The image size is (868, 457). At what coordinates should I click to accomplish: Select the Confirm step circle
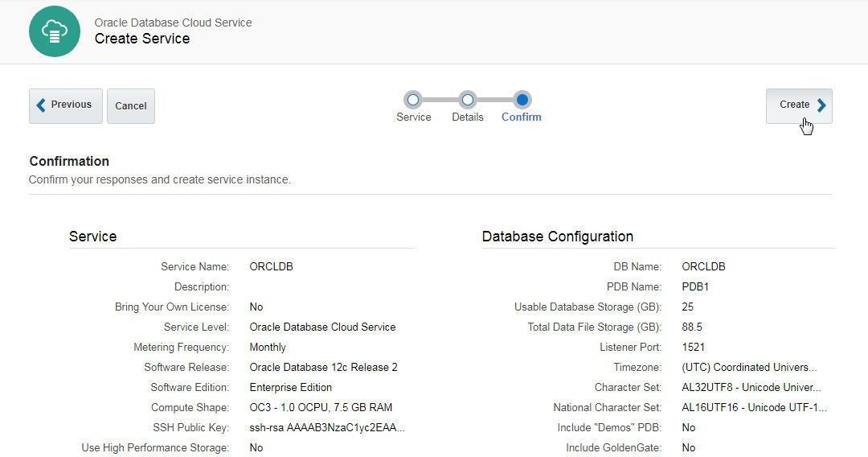pyautogui.click(x=522, y=100)
